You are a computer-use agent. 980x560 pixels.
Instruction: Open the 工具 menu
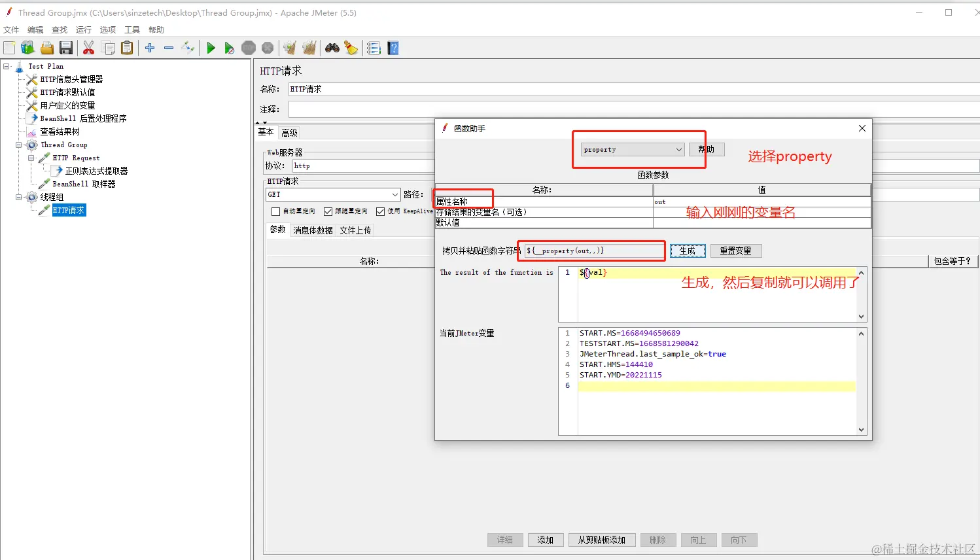point(132,29)
